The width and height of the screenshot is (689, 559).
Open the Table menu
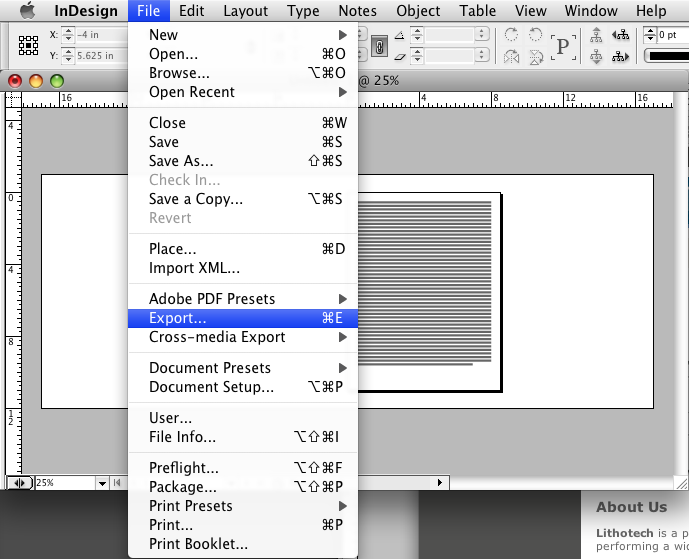pos(477,11)
